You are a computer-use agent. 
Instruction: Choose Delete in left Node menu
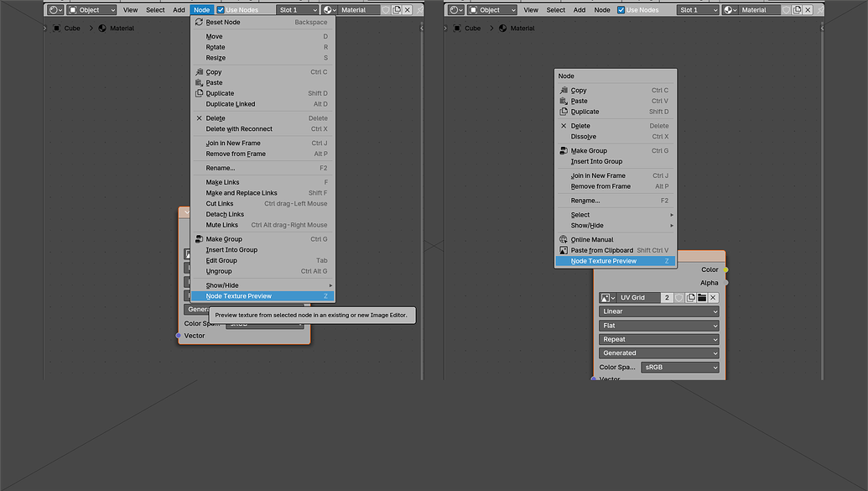click(x=262, y=118)
